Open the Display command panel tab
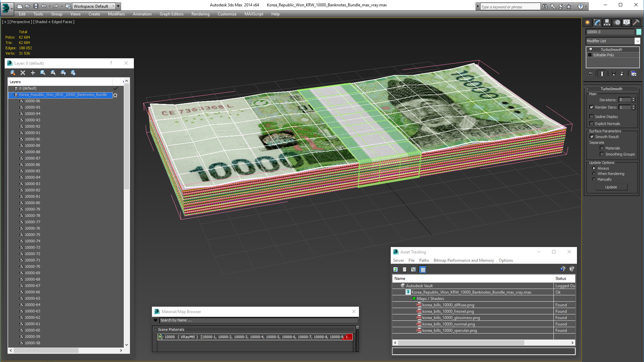This screenshot has width=644, height=362. click(627, 22)
